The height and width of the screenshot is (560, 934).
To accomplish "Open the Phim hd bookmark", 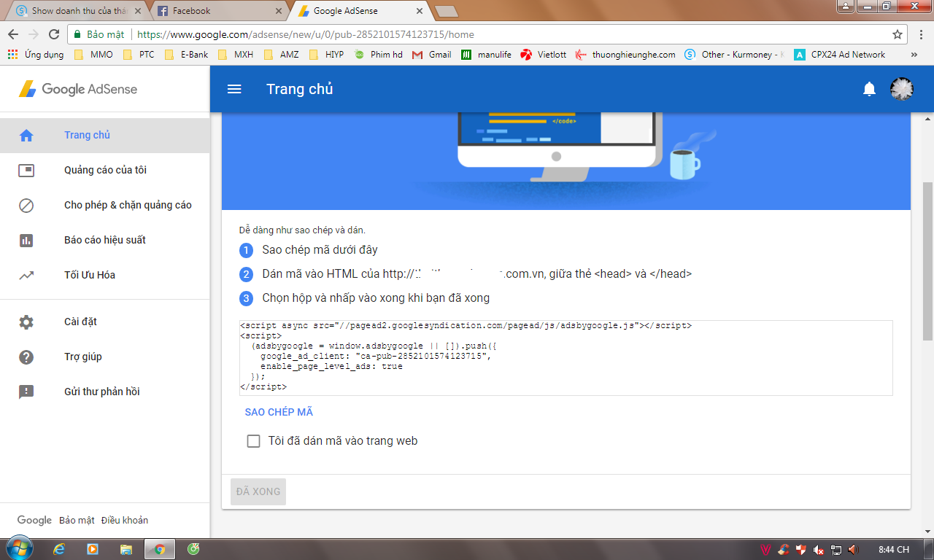I will tap(378, 55).
